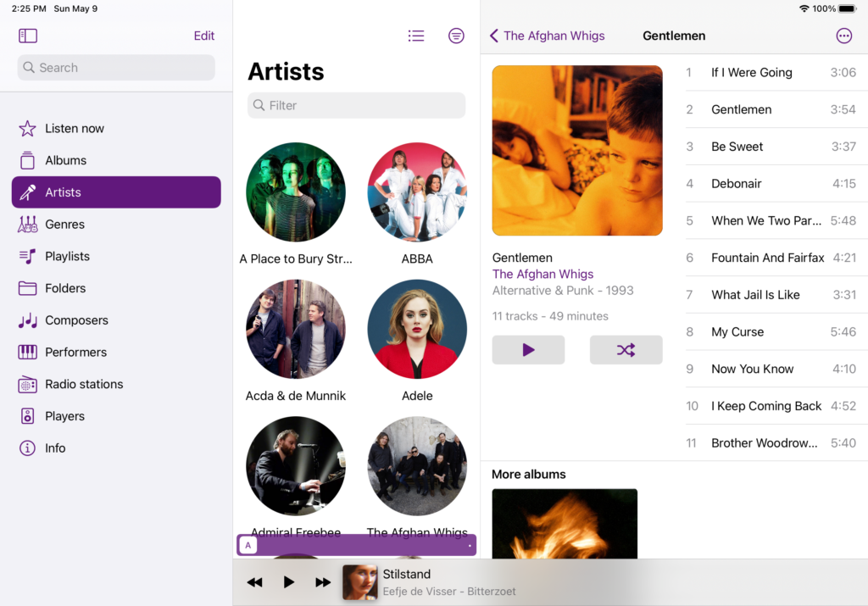Open The Afghan Whigs artist link
The image size is (868, 606).
tap(542, 274)
